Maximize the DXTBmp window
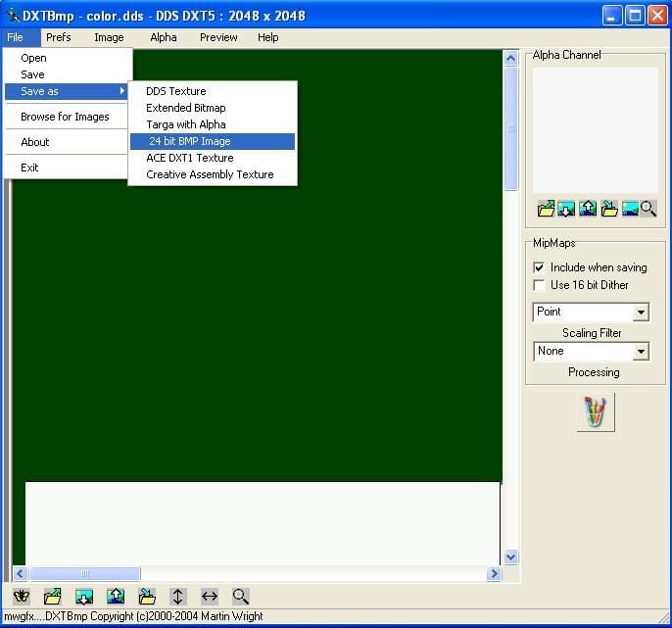 pos(635,16)
